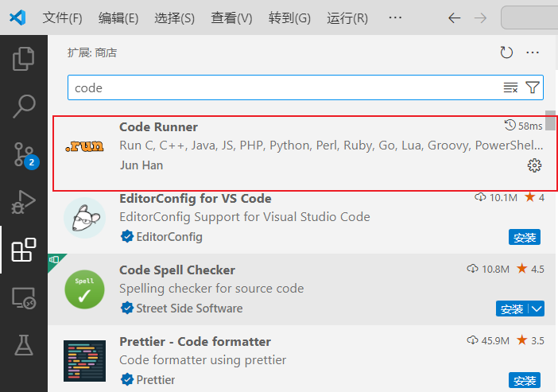Open Code Runner manage gear menu

coord(534,165)
